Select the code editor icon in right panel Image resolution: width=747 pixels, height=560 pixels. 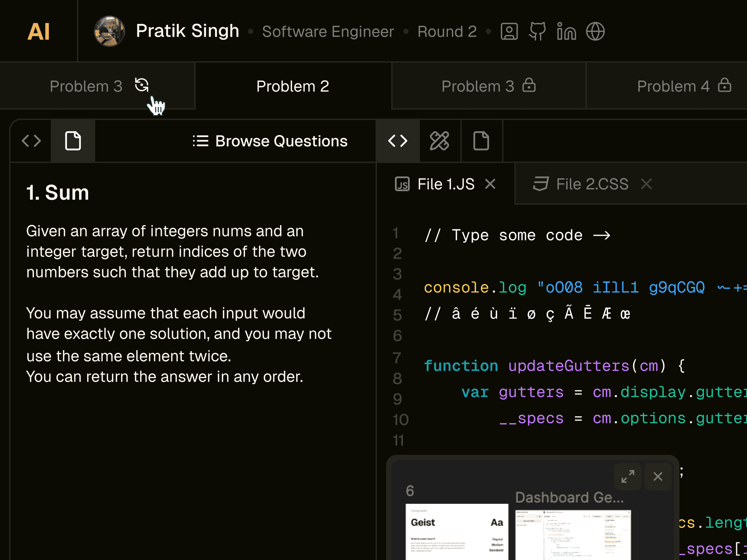click(398, 141)
